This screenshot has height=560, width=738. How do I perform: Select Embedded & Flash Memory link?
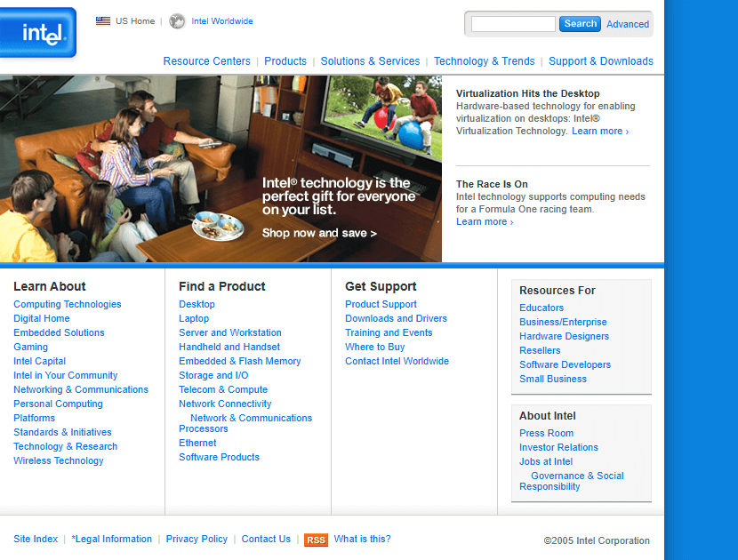tap(239, 362)
